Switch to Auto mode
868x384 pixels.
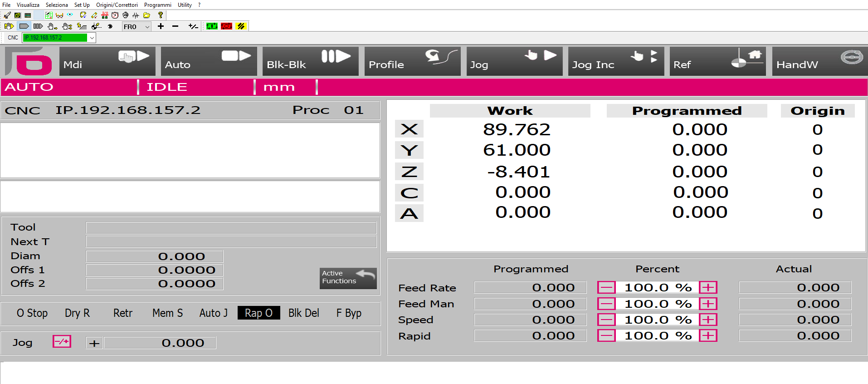point(209,61)
